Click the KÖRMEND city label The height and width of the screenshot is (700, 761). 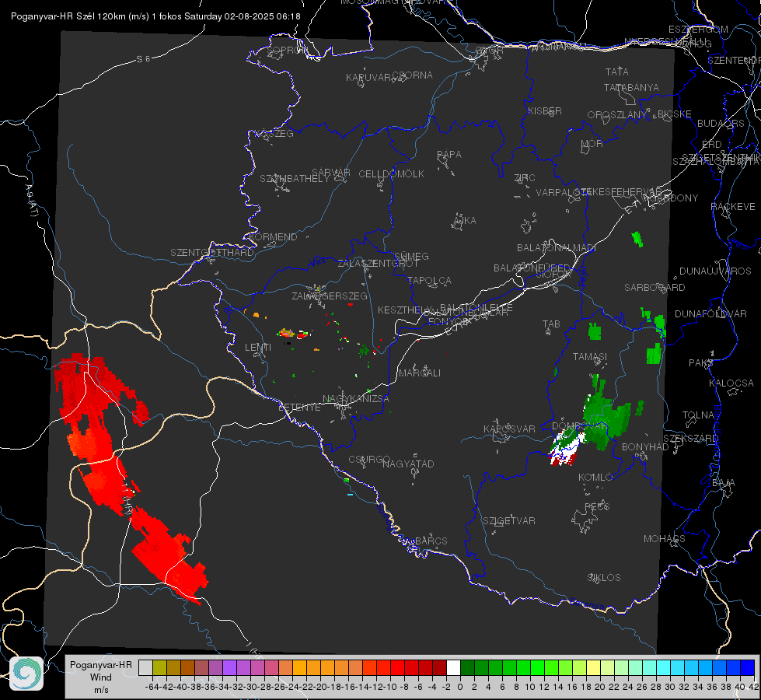pos(272,236)
